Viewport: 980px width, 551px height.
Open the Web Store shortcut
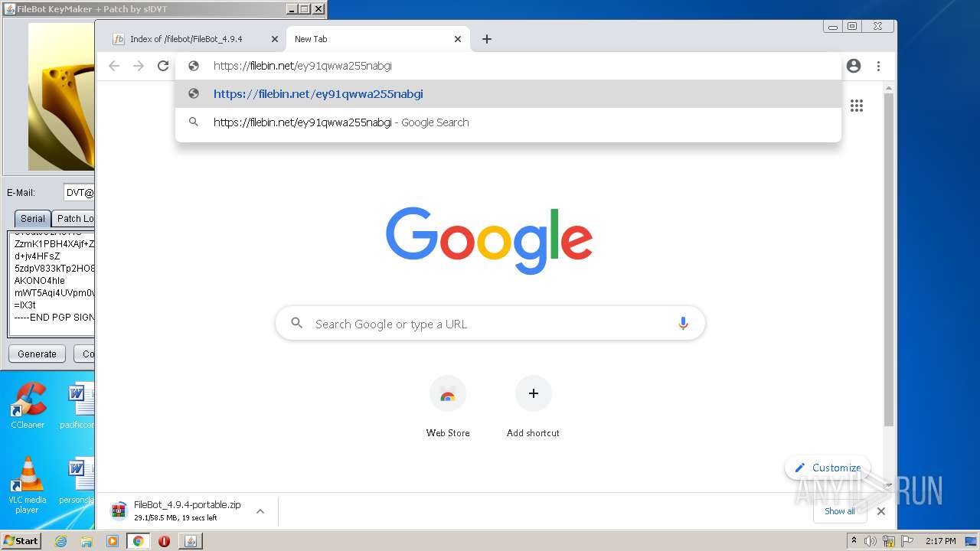pyautogui.click(x=448, y=406)
